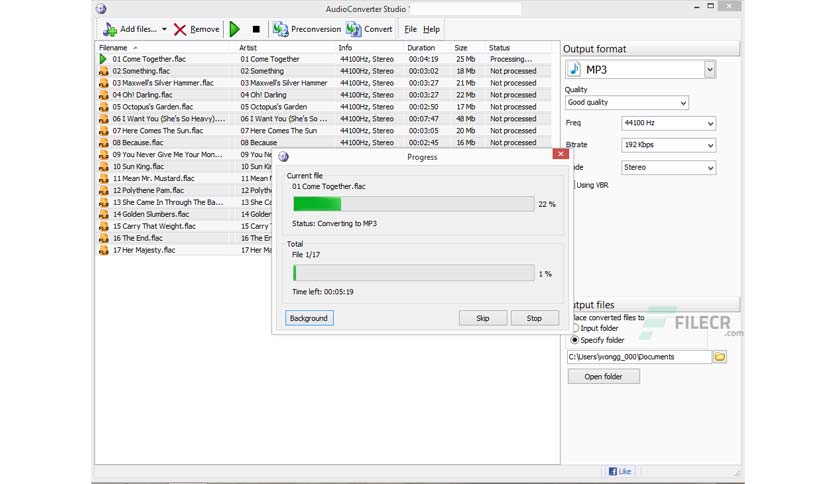Image resolution: width=836 pixels, height=484 pixels.
Task: Click the file icon of 04 Oh! Darling.flac
Action: point(103,95)
